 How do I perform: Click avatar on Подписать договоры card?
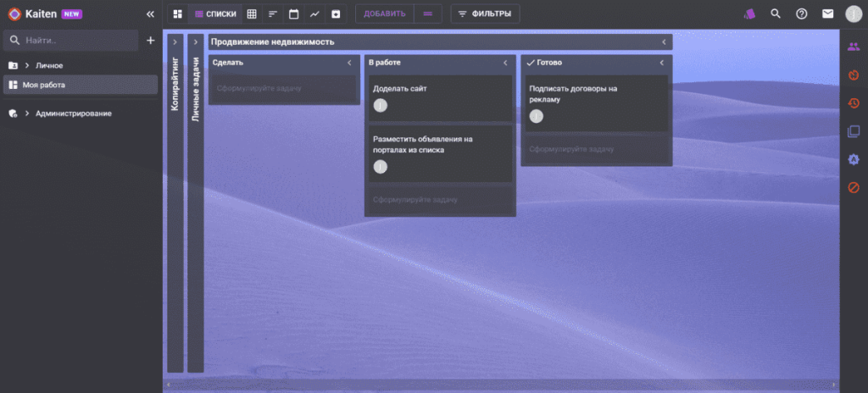pos(537,116)
